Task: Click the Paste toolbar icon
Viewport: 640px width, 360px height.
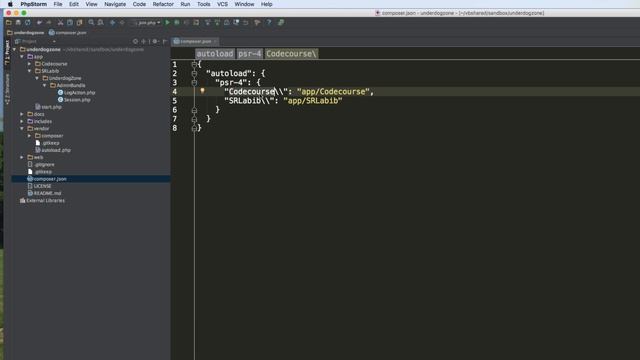Action: tap(80, 22)
